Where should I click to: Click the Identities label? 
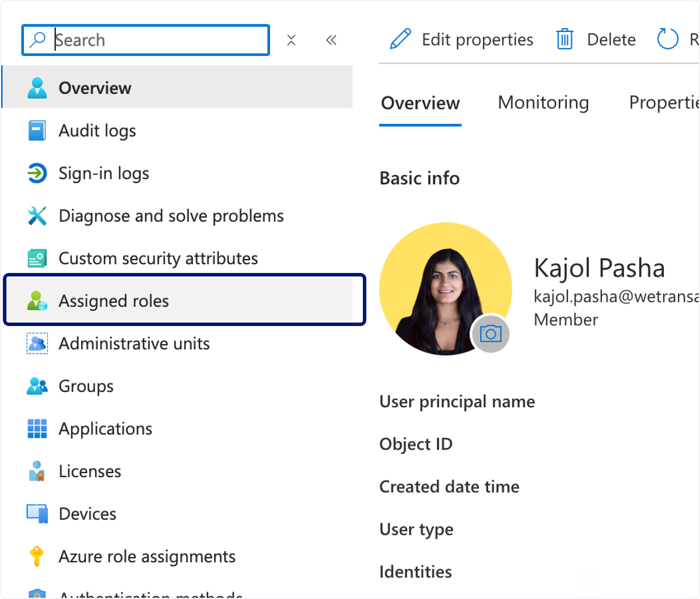pos(415,572)
